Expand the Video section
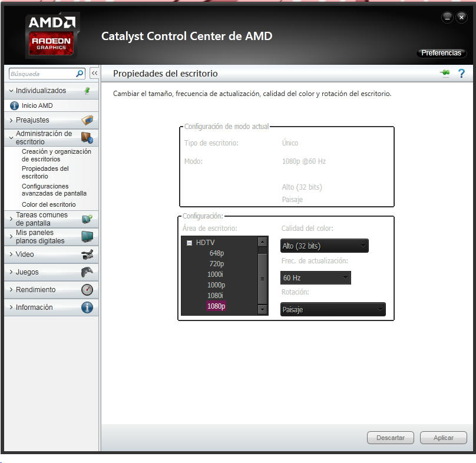 [x=11, y=254]
